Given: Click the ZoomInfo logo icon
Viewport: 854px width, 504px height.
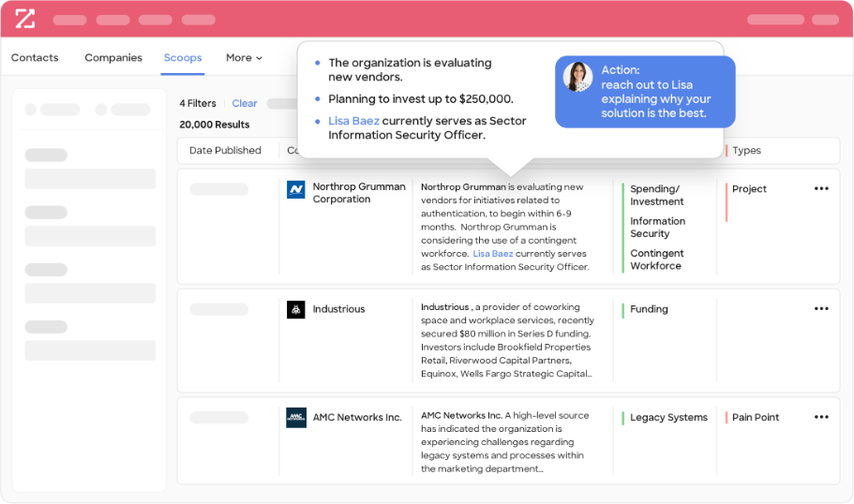Looking at the screenshot, I should pos(25,19).
